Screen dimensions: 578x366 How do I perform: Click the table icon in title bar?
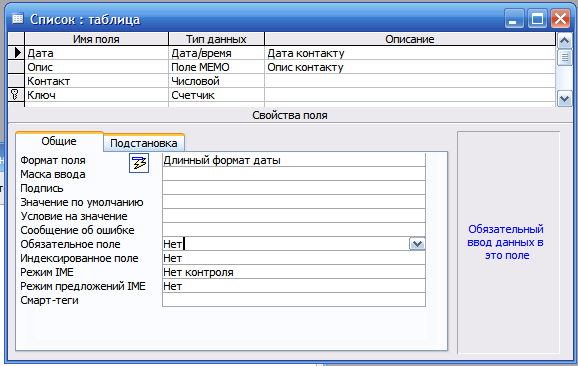click(18, 18)
